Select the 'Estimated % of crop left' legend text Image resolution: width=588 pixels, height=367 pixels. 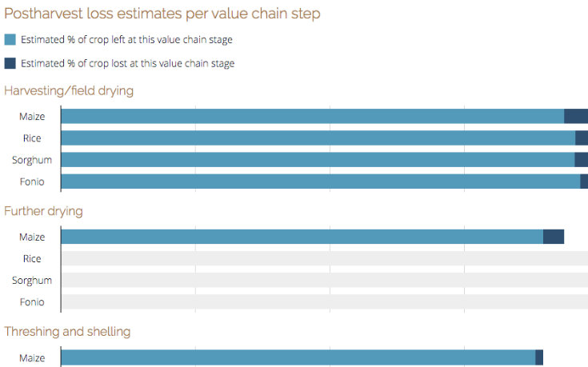[126, 39]
